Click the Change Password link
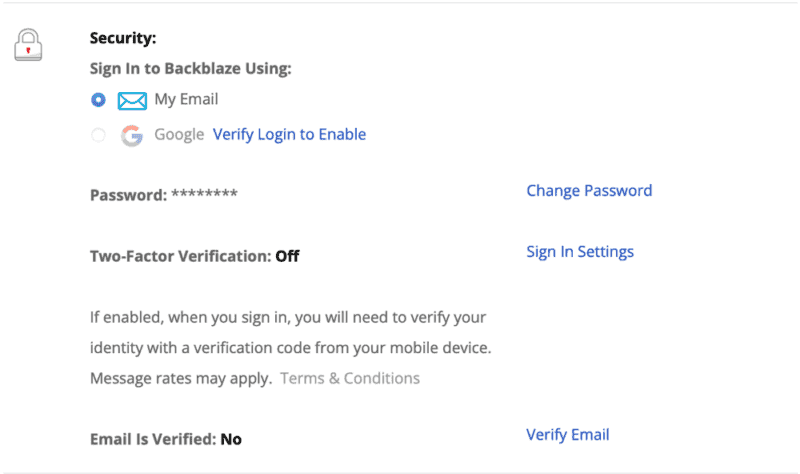The width and height of the screenshot is (800, 474). pyautogui.click(x=589, y=191)
